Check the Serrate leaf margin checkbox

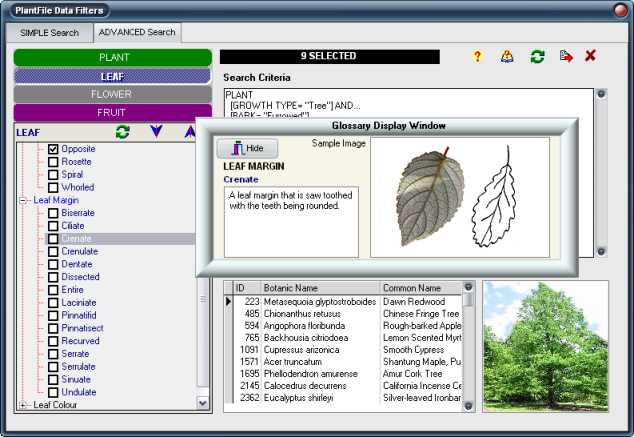click(x=54, y=354)
